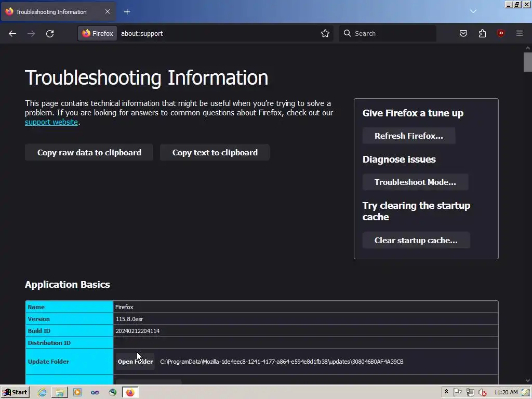Screen dimensions: 532x399
Task: Click the Distribution ID row label
Action: pyautogui.click(x=49, y=343)
